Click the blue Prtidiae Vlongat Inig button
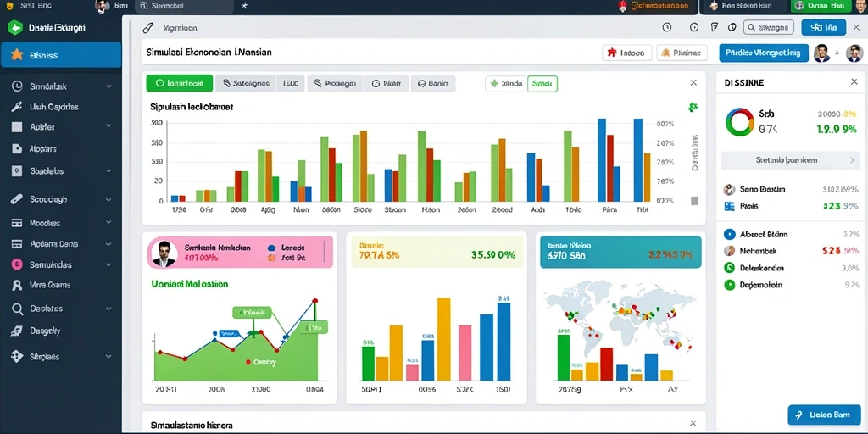 (764, 53)
